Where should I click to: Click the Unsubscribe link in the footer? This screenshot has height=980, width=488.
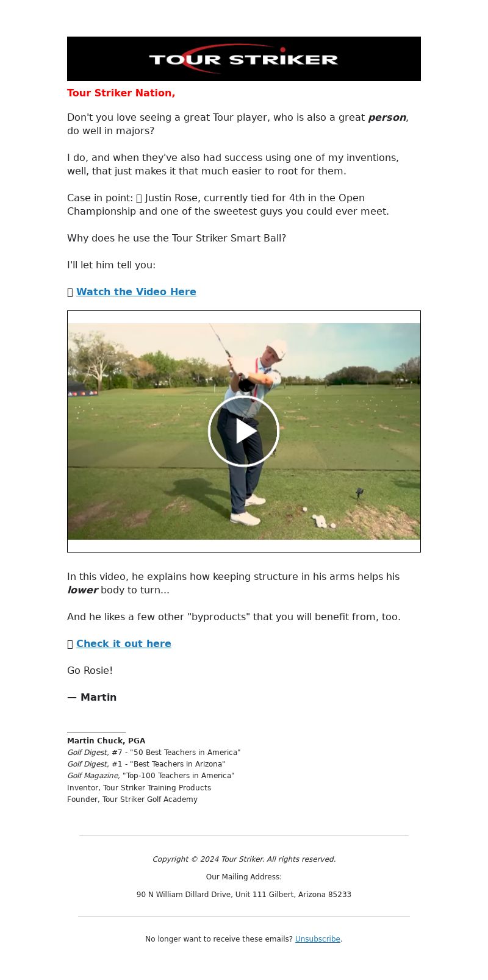point(318,939)
